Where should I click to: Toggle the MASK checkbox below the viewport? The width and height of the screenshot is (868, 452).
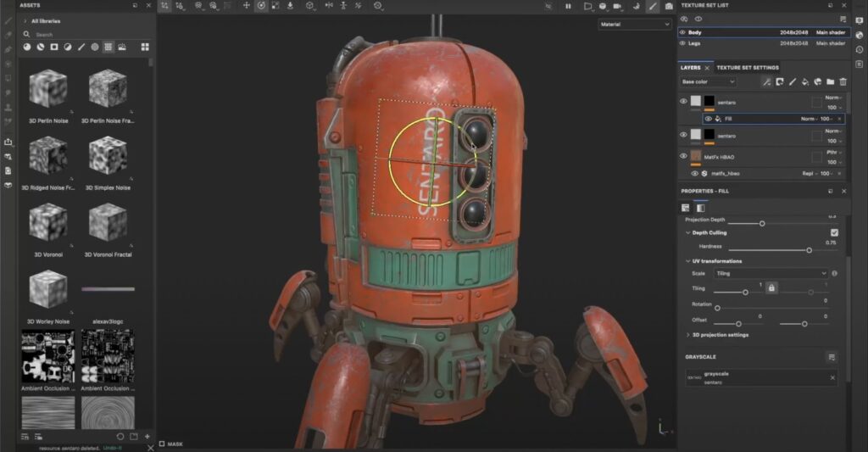[162, 444]
